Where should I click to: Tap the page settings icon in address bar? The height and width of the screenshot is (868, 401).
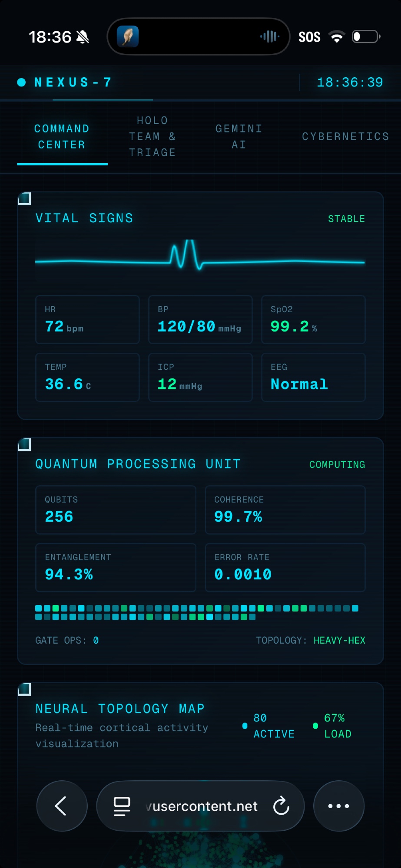click(x=122, y=806)
